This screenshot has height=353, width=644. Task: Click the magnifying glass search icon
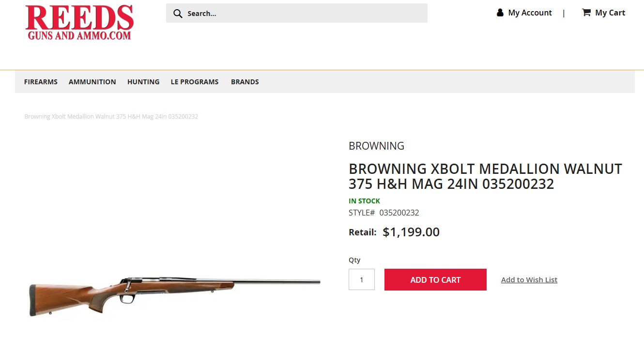[x=178, y=14]
